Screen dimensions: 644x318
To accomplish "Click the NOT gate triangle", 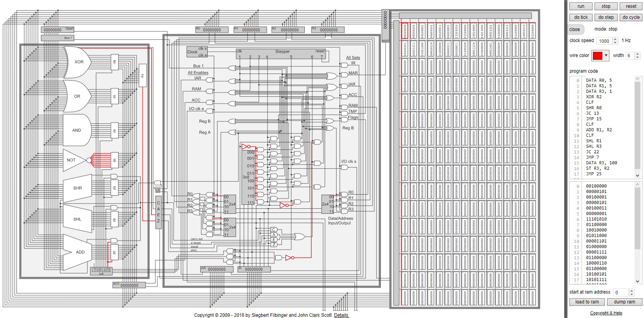I will click(x=73, y=160).
